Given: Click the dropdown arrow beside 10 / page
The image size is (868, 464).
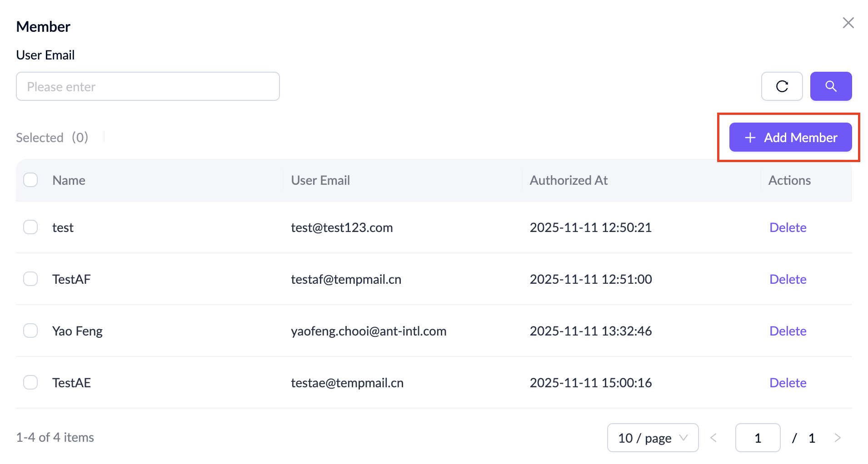Looking at the screenshot, I should pyautogui.click(x=683, y=438).
